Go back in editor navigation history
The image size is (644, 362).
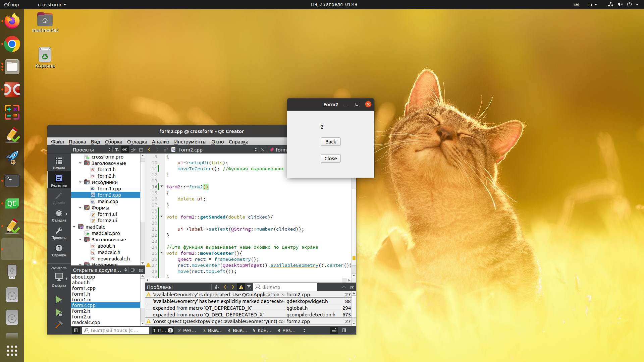tap(149, 150)
